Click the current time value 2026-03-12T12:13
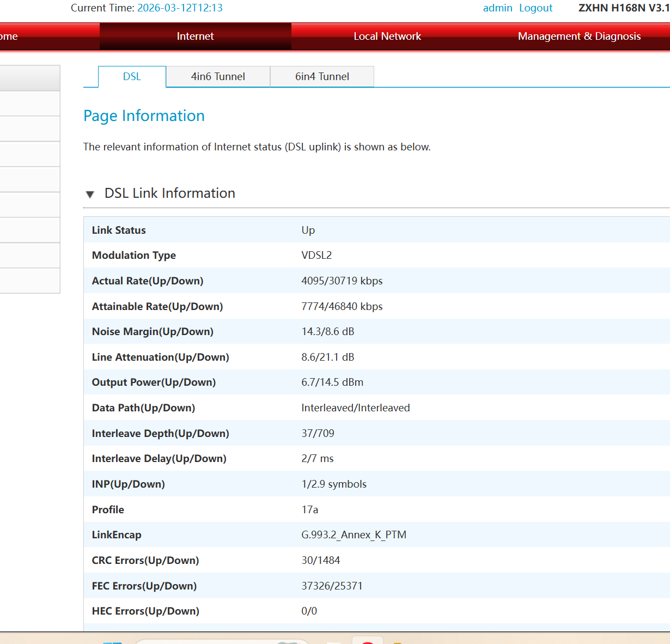 180,8
